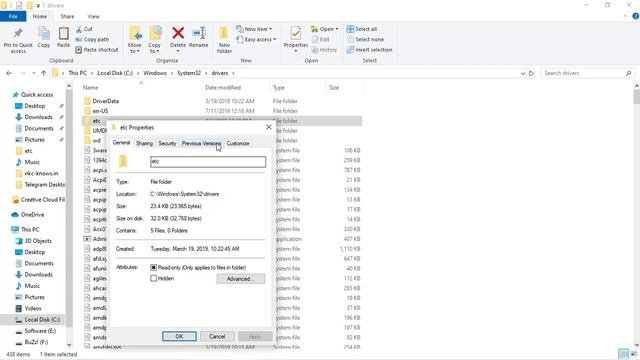
Task: Click the address bar refresh icon
Action: [x=531, y=73]
